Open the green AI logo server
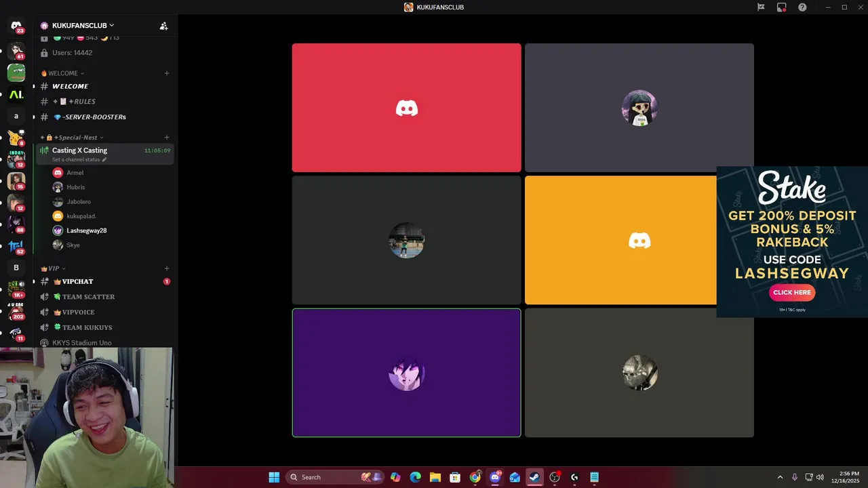The height and width of the screenshot is (488, 868). [16, 94]
